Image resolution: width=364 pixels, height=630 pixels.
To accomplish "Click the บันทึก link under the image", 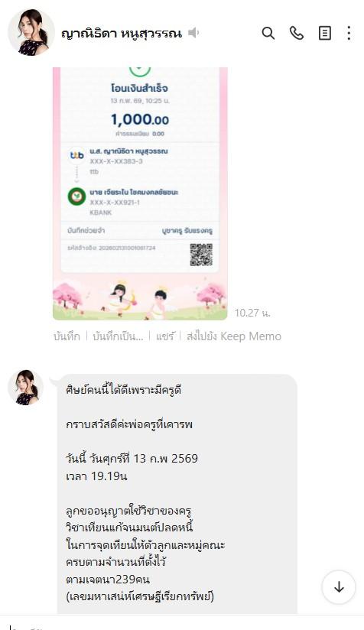I will pyautogui.click(x=67, y=336).
